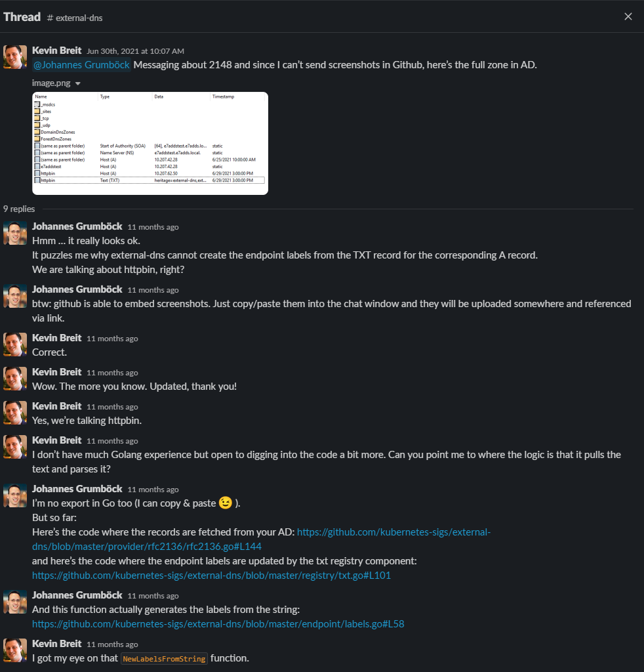Click the NewLabelsFromString code snippet
The height and width of the screenshot is (672, 644).
[165, 659]
